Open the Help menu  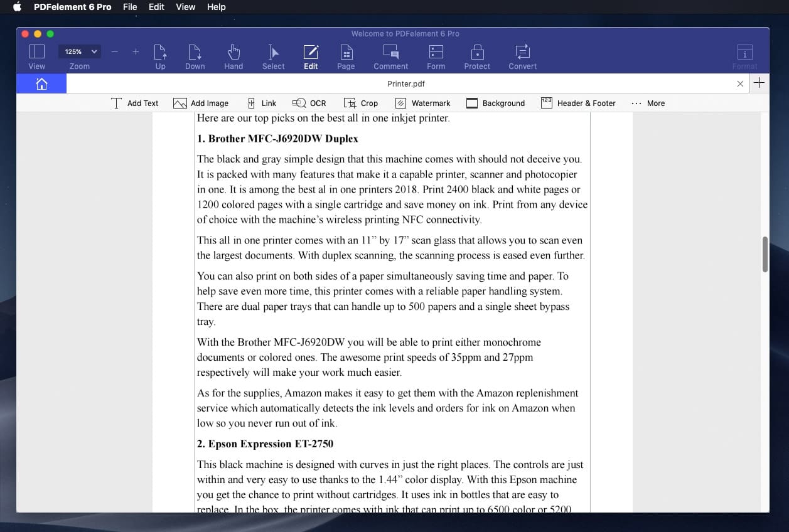[x=216, y=7]
